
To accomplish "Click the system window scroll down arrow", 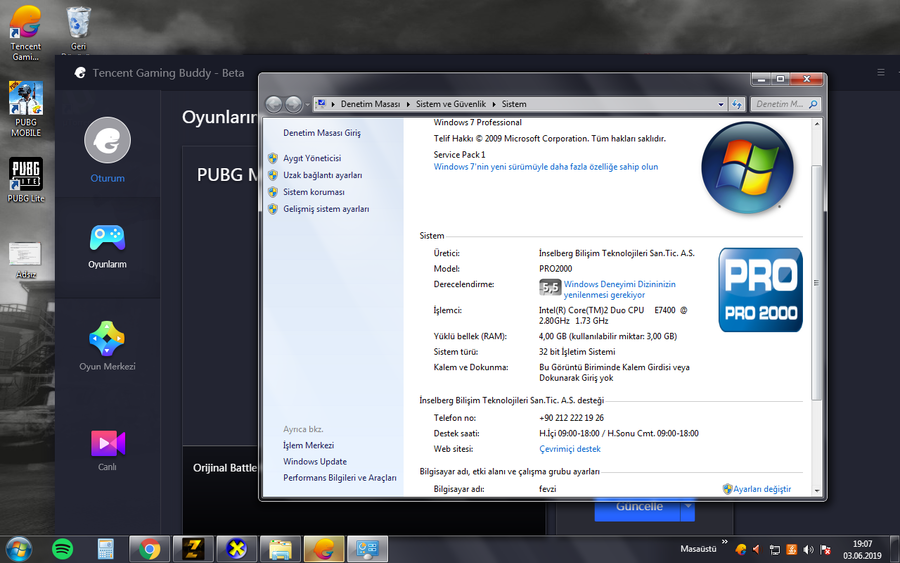I will point(817,491).
